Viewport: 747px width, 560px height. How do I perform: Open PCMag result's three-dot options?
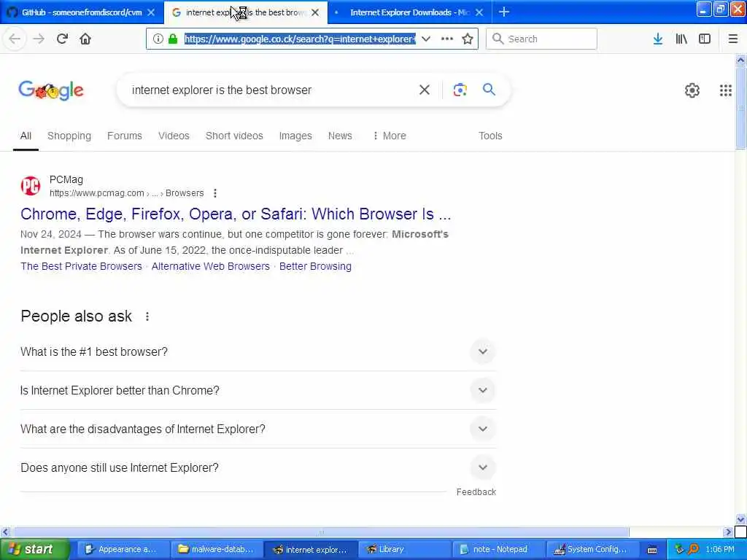pos(215,192)
